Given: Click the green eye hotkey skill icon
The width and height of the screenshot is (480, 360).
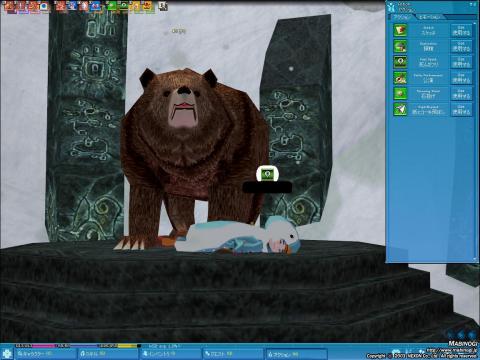Looking at the screenshot, I should click(124, 6).
